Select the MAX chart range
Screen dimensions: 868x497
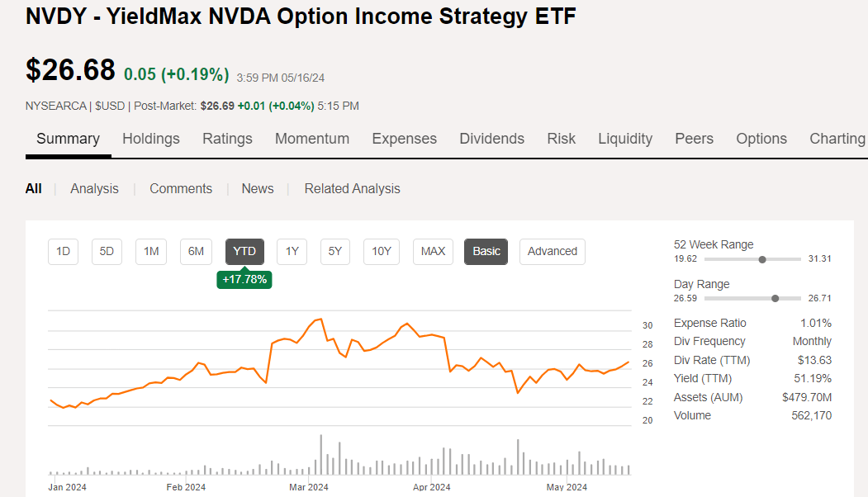click(x=433, y=252)
